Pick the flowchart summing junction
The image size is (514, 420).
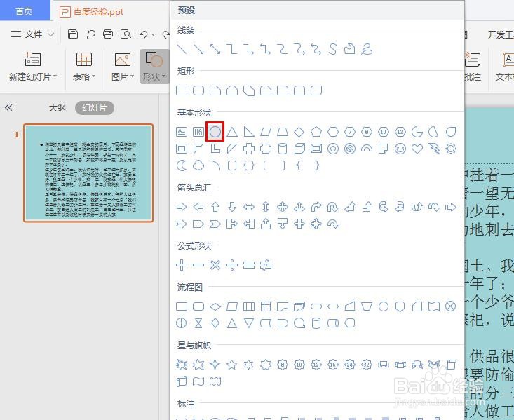coord(451,306)
